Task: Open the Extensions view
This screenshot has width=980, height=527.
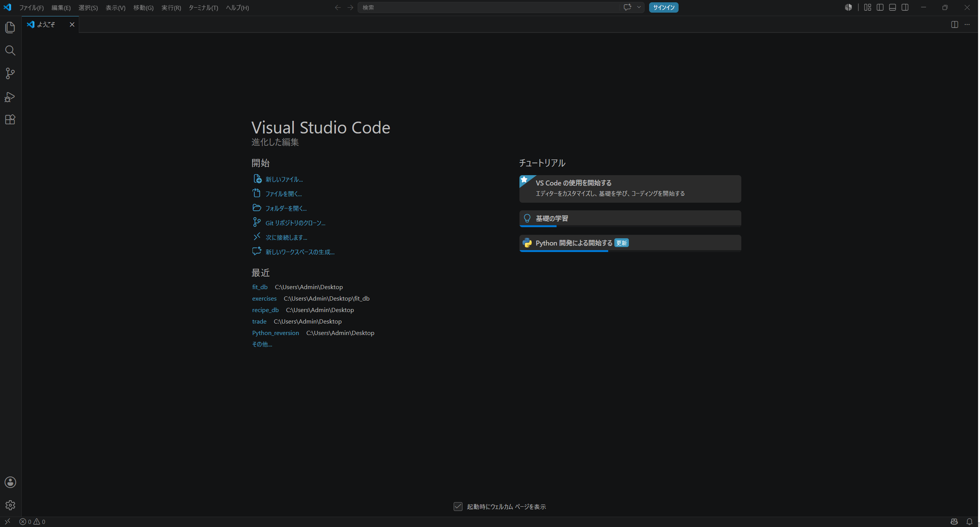Action: tap(10, 120)
